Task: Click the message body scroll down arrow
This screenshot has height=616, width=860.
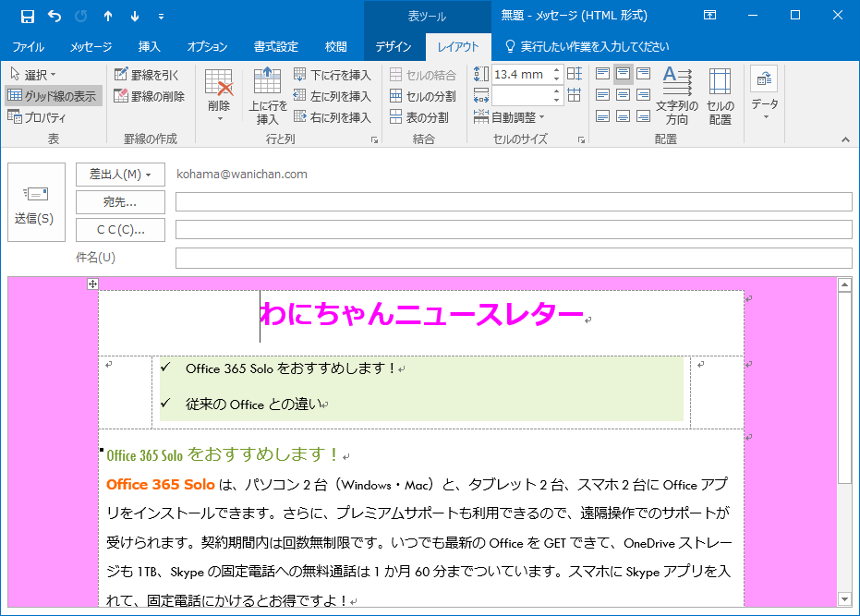Action: 844,599
